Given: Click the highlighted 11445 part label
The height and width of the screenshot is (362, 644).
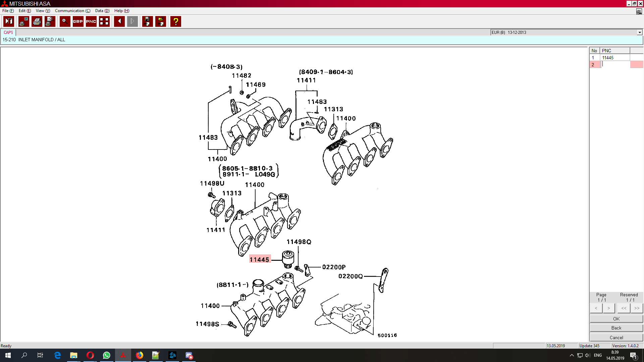Looking at the screenshot, I should [259, 259].
